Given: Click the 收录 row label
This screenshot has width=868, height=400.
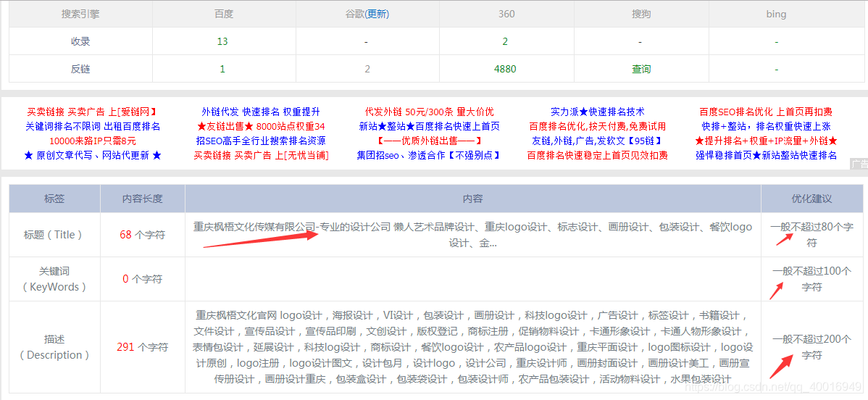Looking at the screenshot, I should coord(80,41).
